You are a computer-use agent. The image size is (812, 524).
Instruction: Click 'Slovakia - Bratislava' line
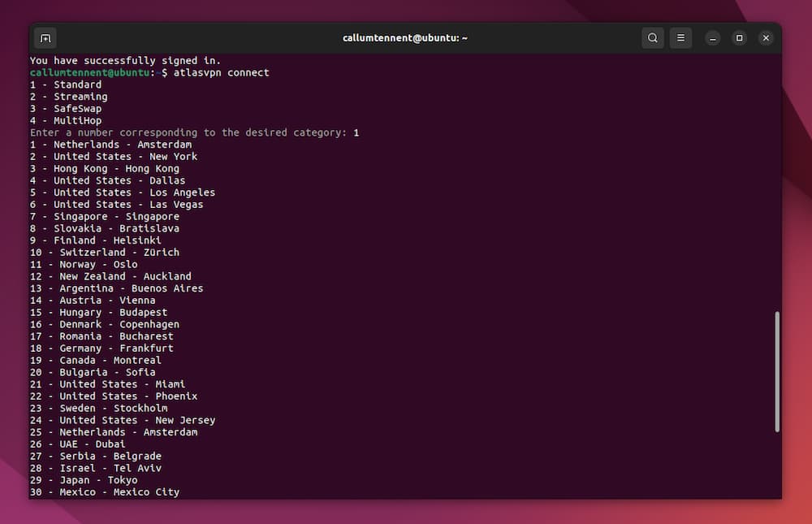[105, 228]
